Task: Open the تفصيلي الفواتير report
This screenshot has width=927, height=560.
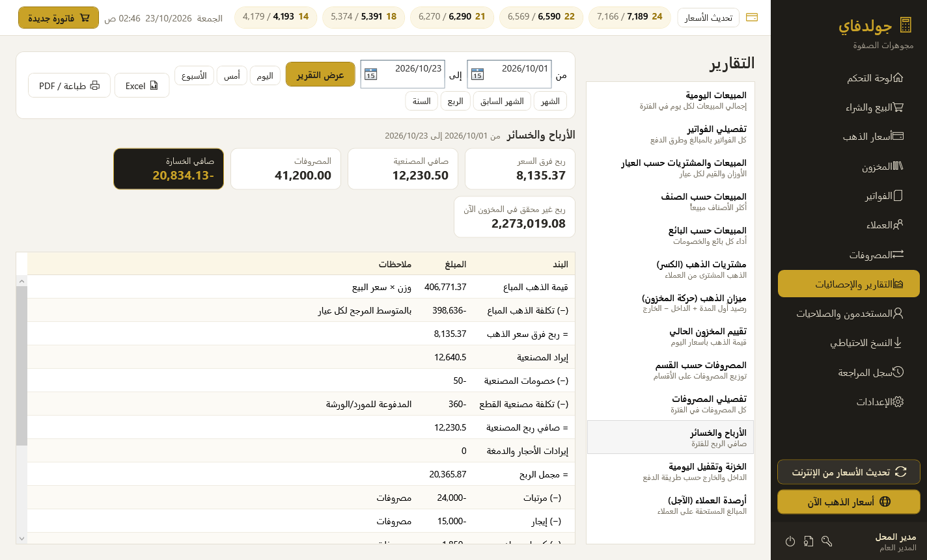Action: 671,133
